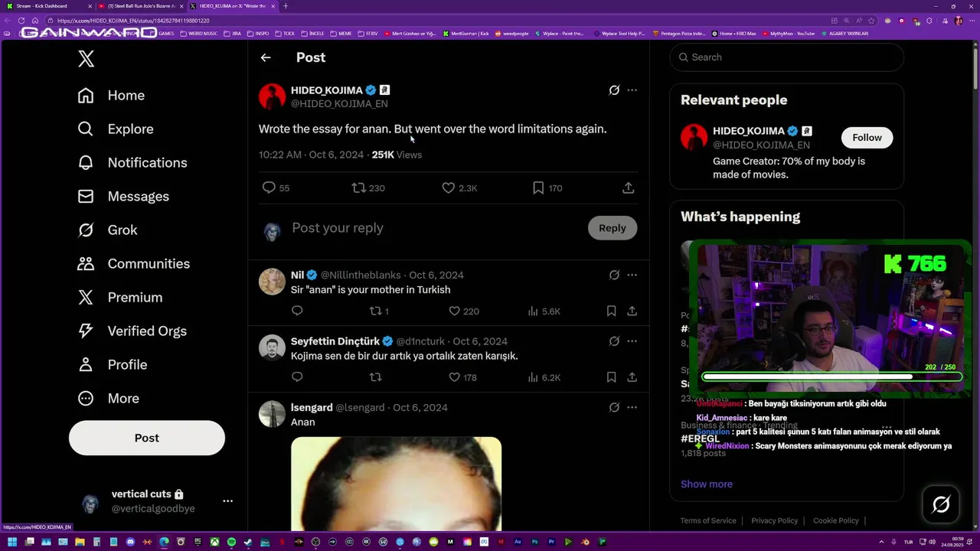Like Kojima's post
The width and height of the screenshot is (980, 551).
tap(449, 187)
